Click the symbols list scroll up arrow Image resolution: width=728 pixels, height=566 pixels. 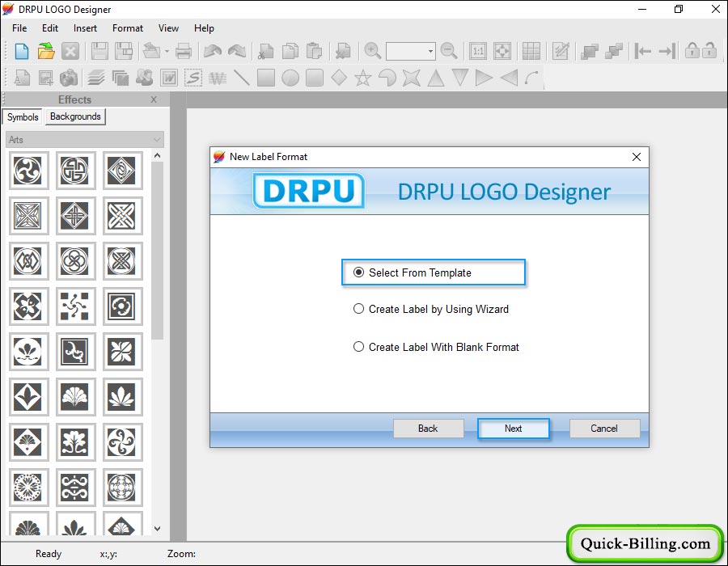pos(158,155)
